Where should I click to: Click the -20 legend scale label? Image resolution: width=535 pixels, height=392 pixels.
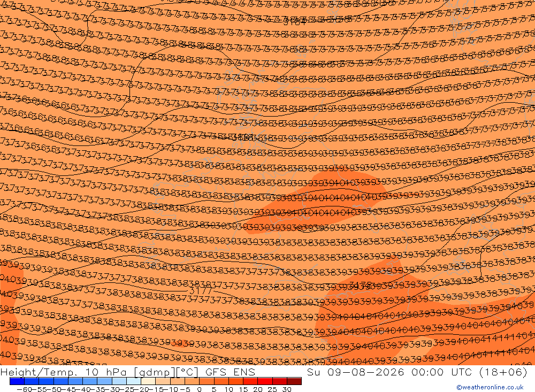tap(141, 389)
